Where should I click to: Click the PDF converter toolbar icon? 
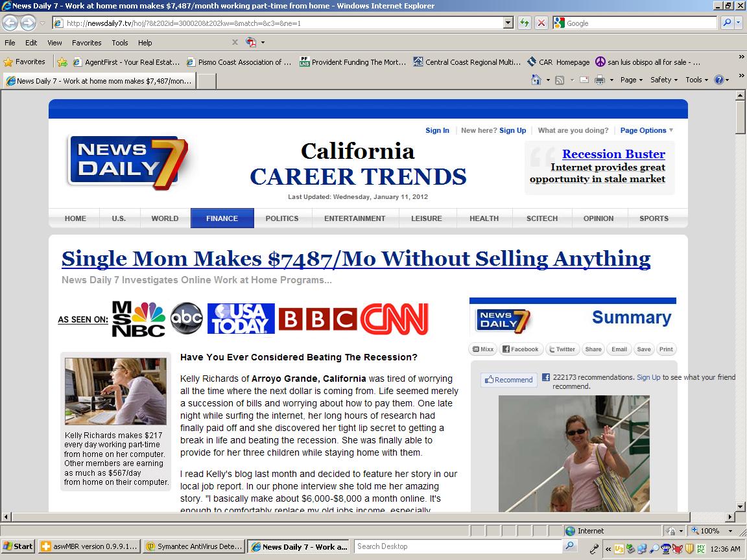251,42
